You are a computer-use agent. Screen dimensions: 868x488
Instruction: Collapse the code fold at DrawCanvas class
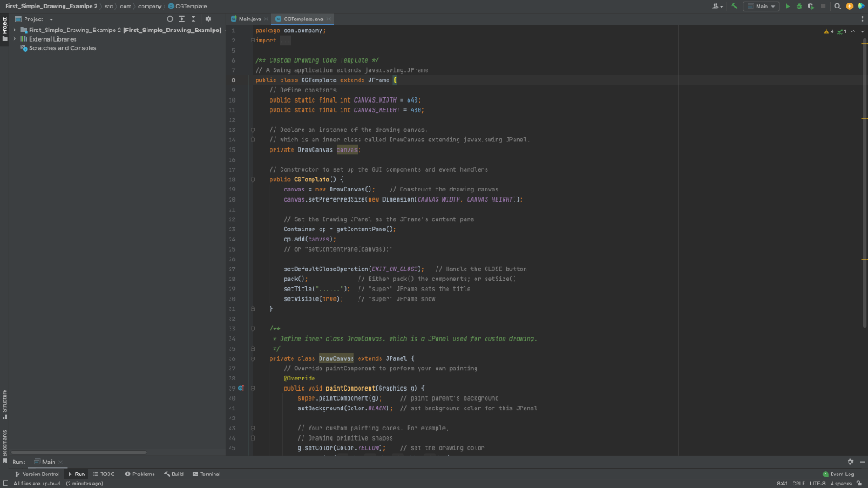pos(253,358)
